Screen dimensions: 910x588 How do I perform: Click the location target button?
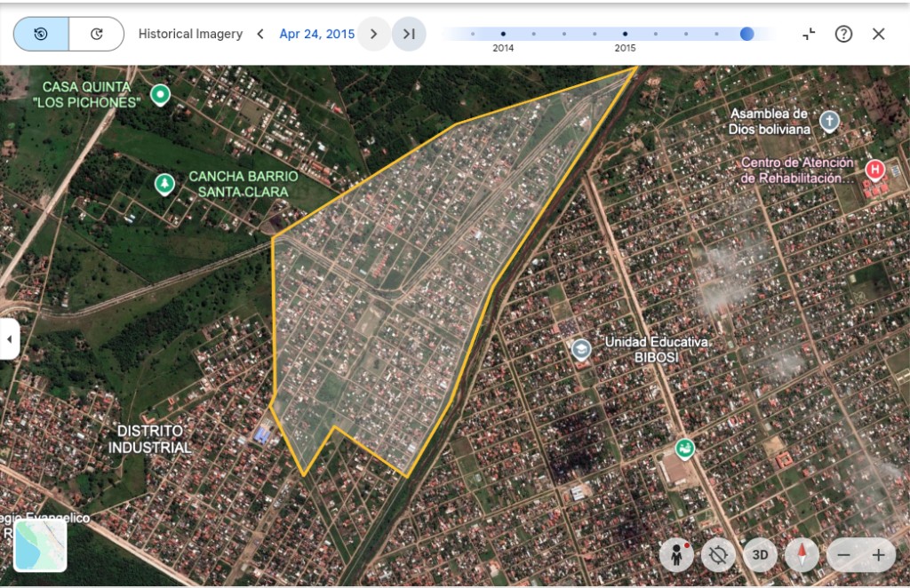(x=718, y=555)
